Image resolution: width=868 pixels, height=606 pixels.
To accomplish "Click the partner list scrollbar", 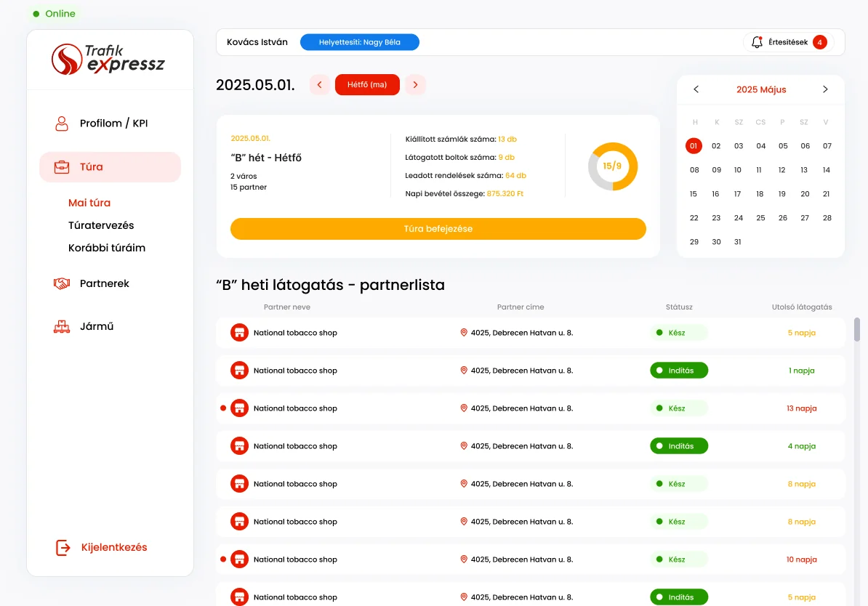I will 857,330.
